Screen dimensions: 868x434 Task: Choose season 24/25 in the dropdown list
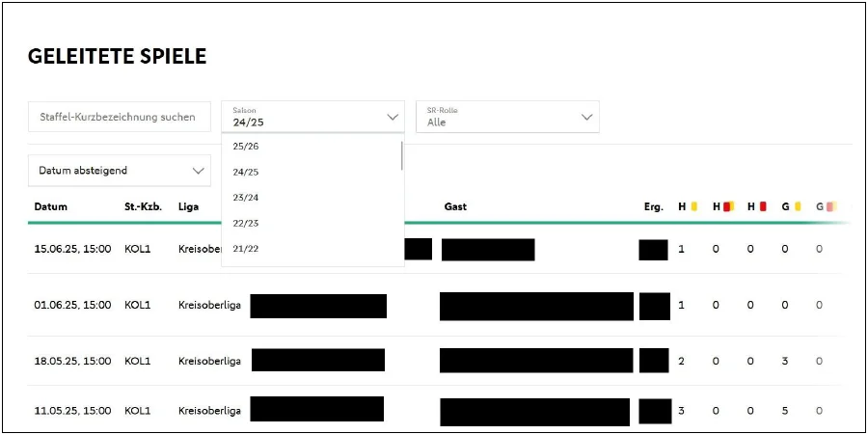click(247, 172)
